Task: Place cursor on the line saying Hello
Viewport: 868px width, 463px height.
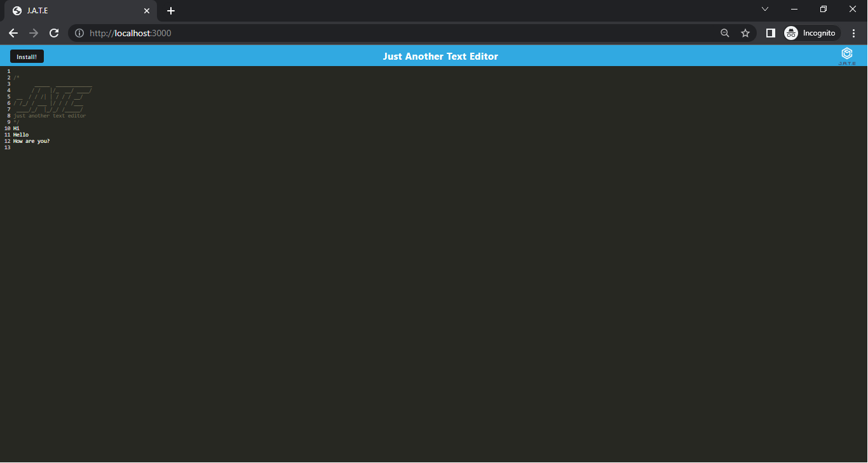Action: [21, 134]
